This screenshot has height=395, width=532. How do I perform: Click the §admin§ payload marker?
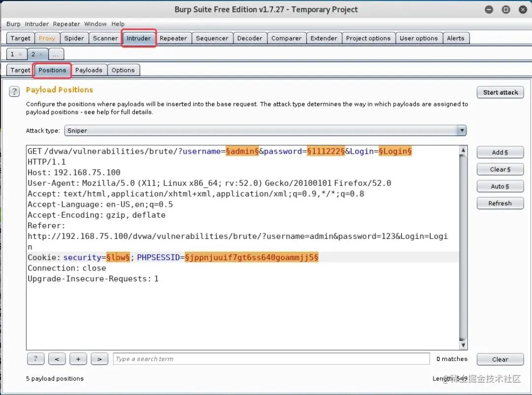pyautogui.click(x=242, y=151)
